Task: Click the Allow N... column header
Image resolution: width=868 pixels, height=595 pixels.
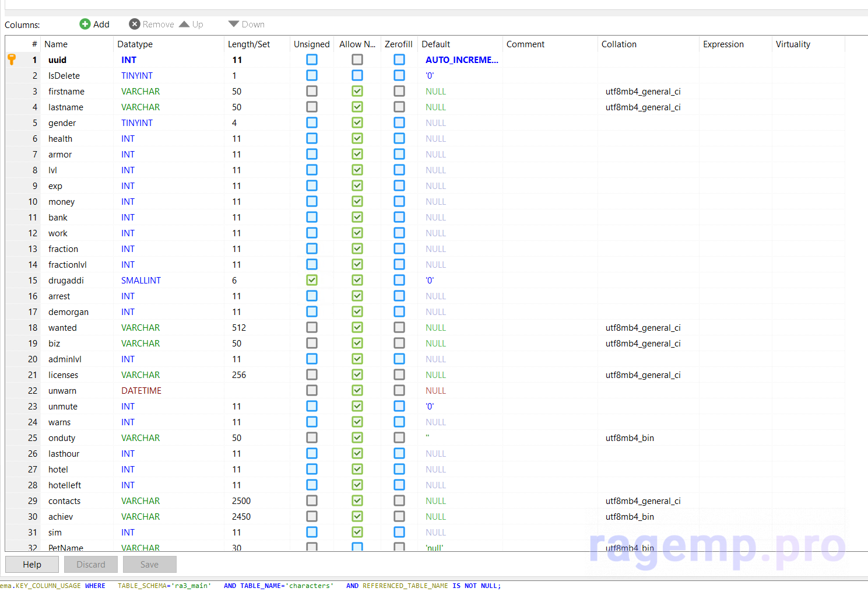Action: (357, 44)
